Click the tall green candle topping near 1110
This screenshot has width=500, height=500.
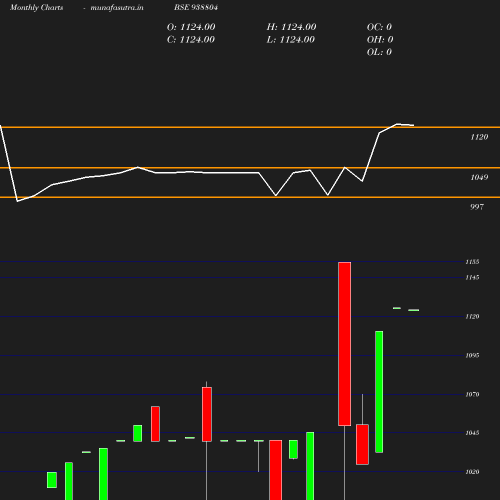[379, 392]
